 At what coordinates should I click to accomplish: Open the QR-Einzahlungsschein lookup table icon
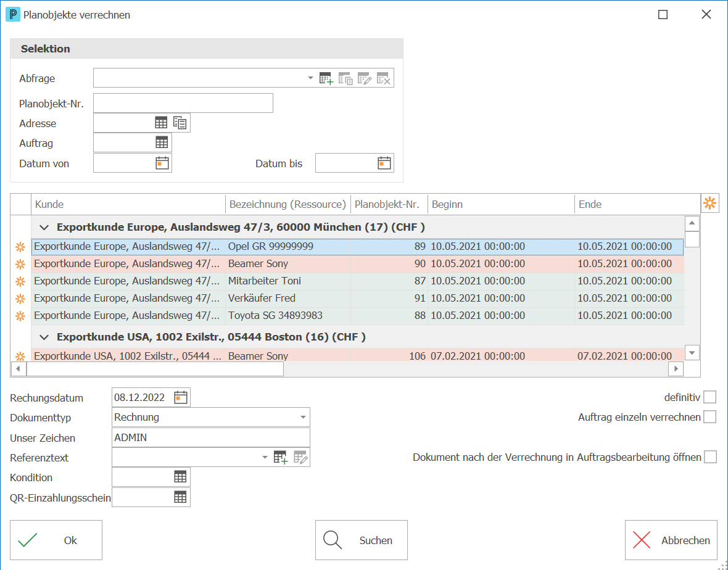180,497
